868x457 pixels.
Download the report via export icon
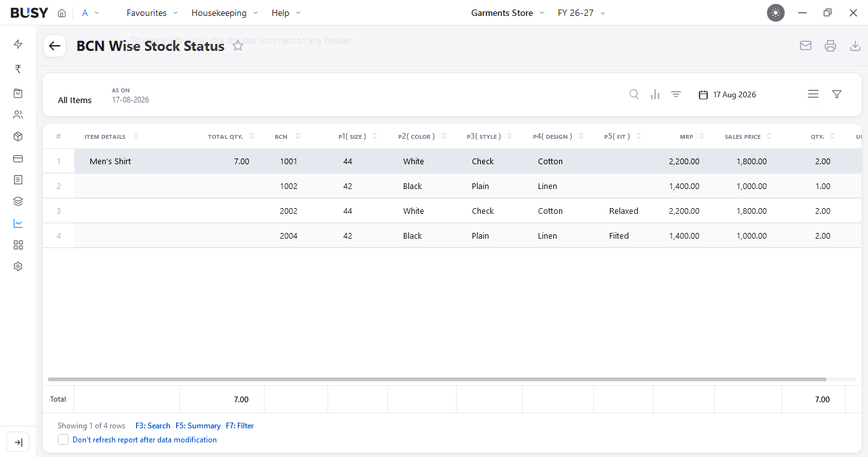click(855, 46)
